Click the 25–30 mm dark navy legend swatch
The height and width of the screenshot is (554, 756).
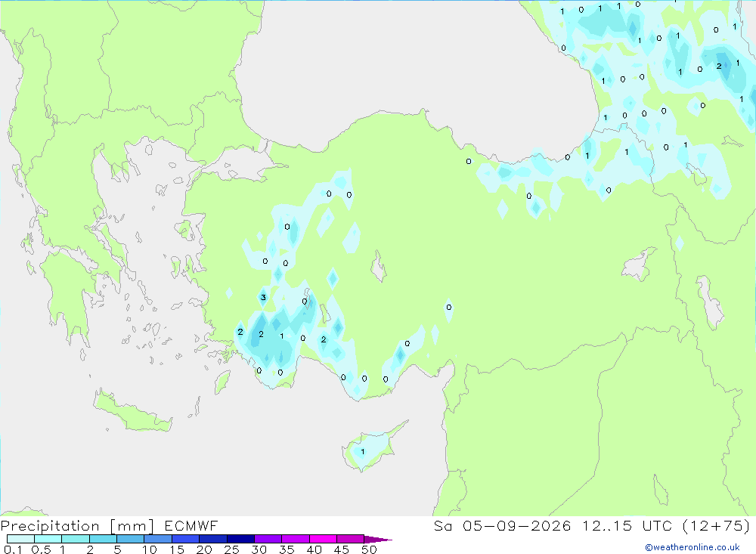(240, 539)
